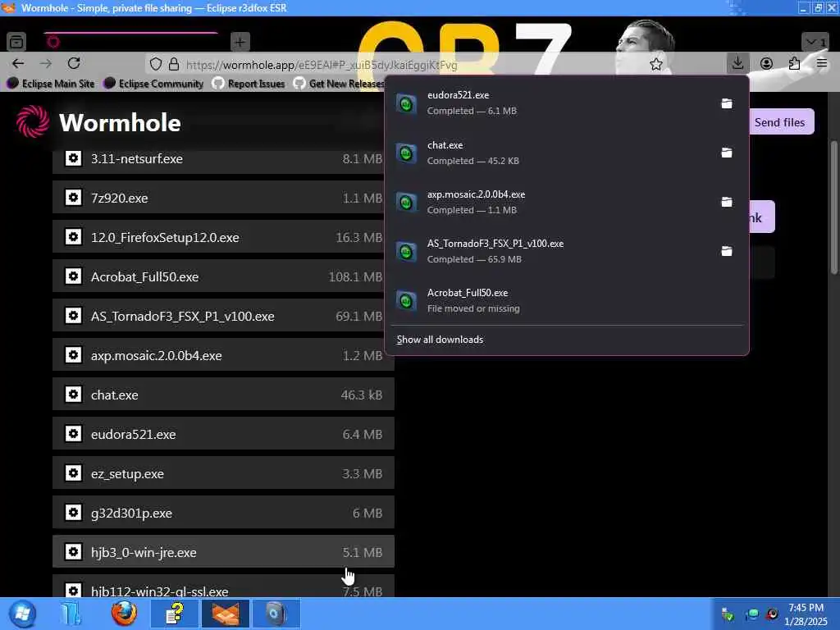The width and height of the screenshot is (840, 630).
Task: Open the taskbar clock showing 7:45 PM
Action: point(806,614)
